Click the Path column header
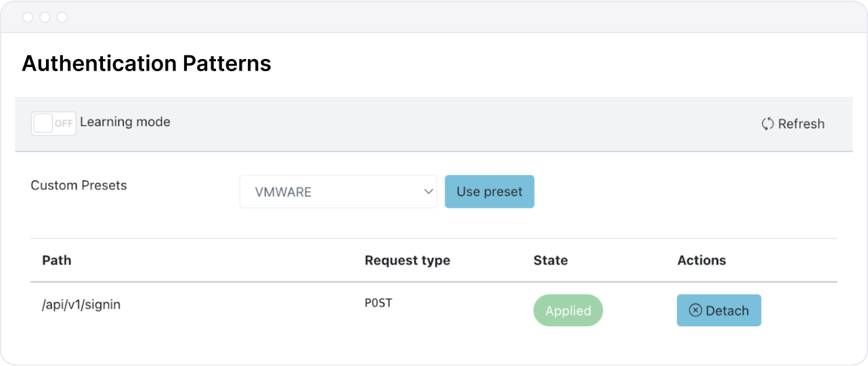Viewport: 868px width, 366px height. tap(57, 260)
